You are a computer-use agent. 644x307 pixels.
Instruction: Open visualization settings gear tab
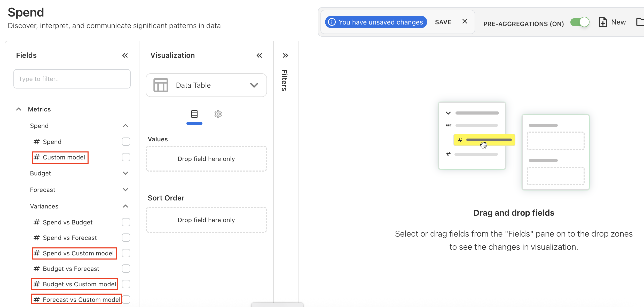click(218, 114)
